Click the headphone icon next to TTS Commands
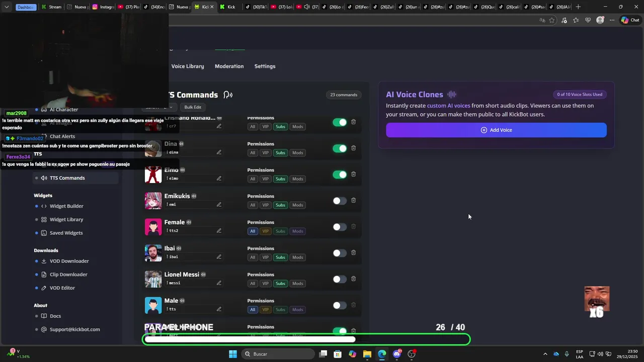Screen dimensions: 644x362 coord(228,95)
